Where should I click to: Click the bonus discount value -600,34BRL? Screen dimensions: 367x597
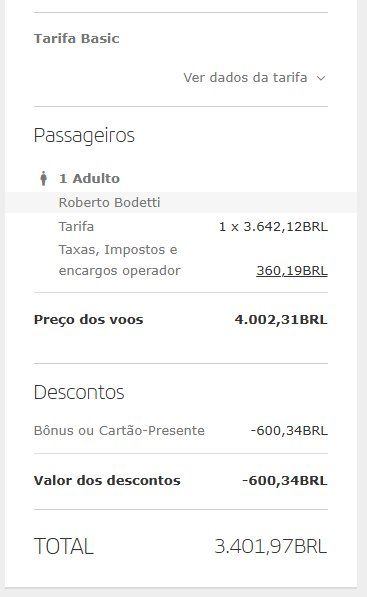[289, 431]
